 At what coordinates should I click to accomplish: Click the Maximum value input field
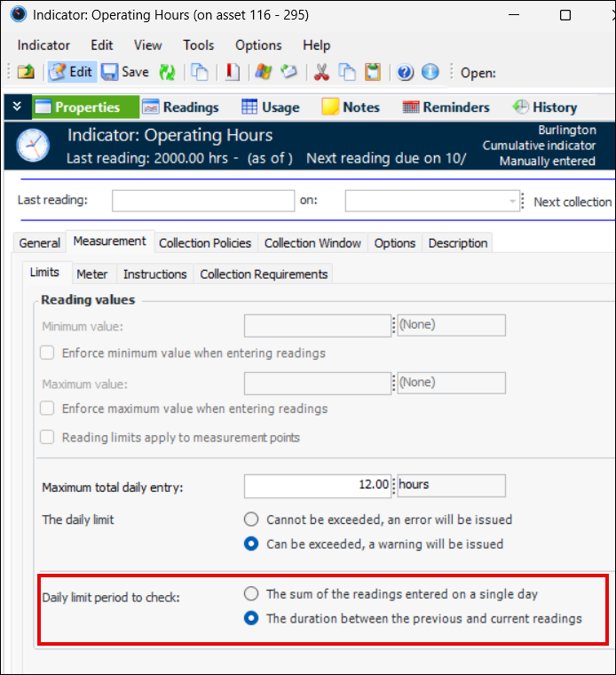pos(318,383)
